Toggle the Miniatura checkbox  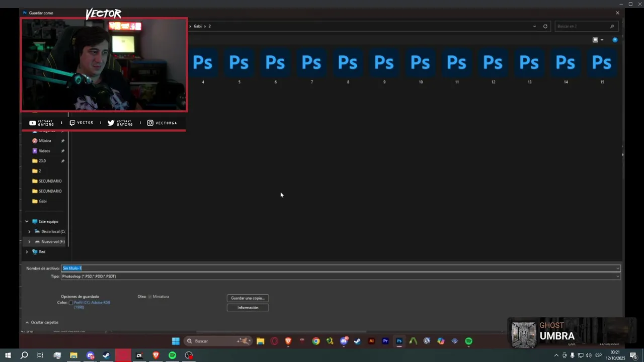(x=150, y=297)
